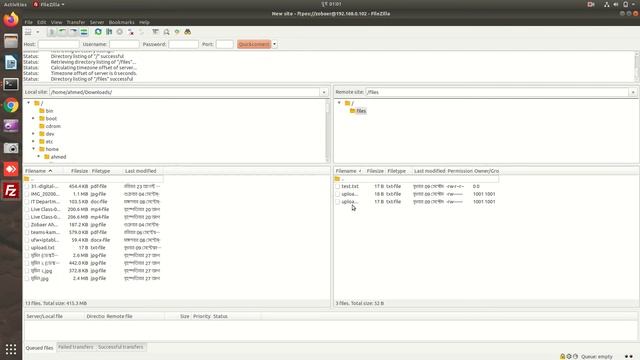Toggle processing of the transfer queue
This screenshot has width=640, height=360.
pyautogui.click(x=109, y=32)
